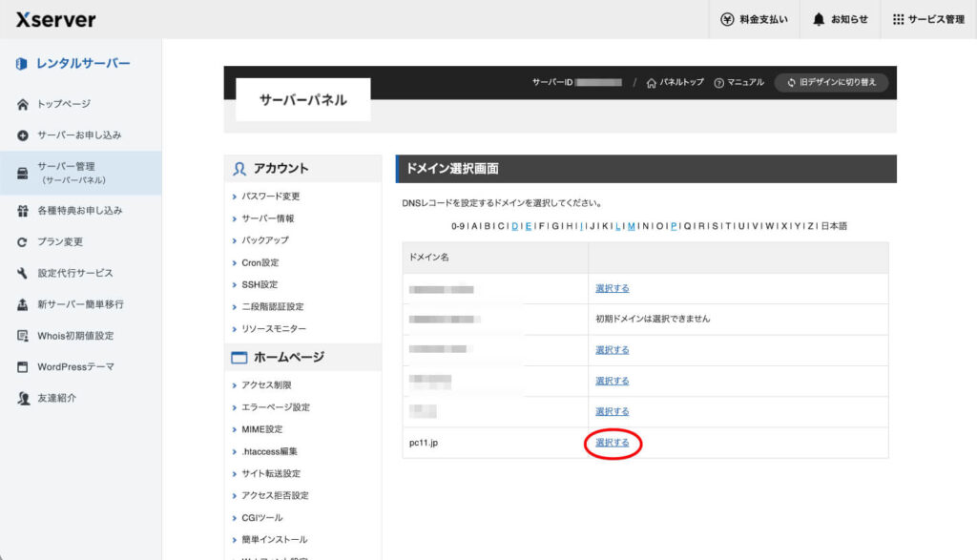This screenshot has width=977, height=560.
Task: Click the 新サーバー簡単移行 icon
Action: tap(23, 304)
